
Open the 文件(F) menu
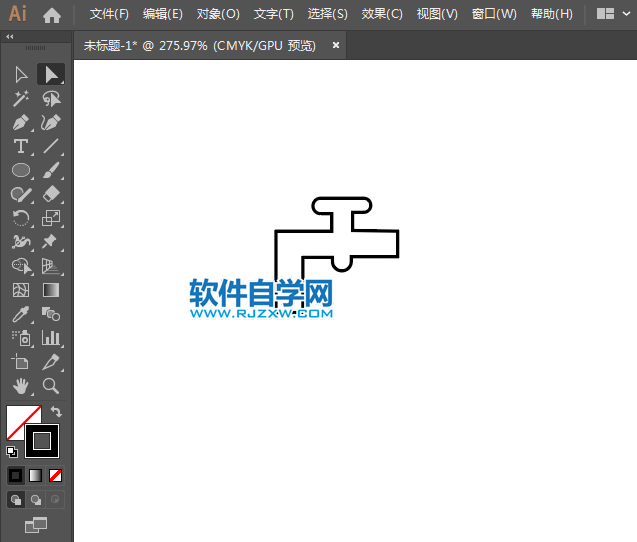click(109, 14)
